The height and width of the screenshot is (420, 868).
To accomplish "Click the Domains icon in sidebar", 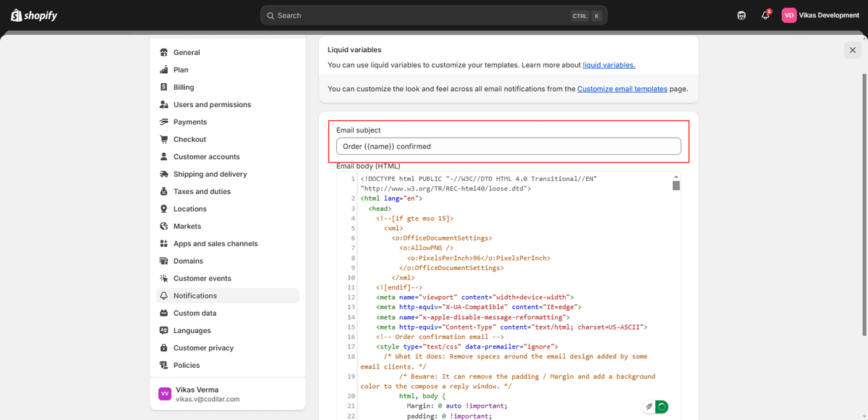I will coord(164,261).
